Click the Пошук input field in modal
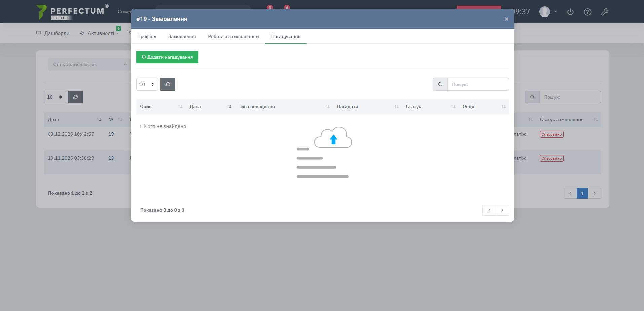The height and width of the screenshot is (311, 644). tap(478, 84)
